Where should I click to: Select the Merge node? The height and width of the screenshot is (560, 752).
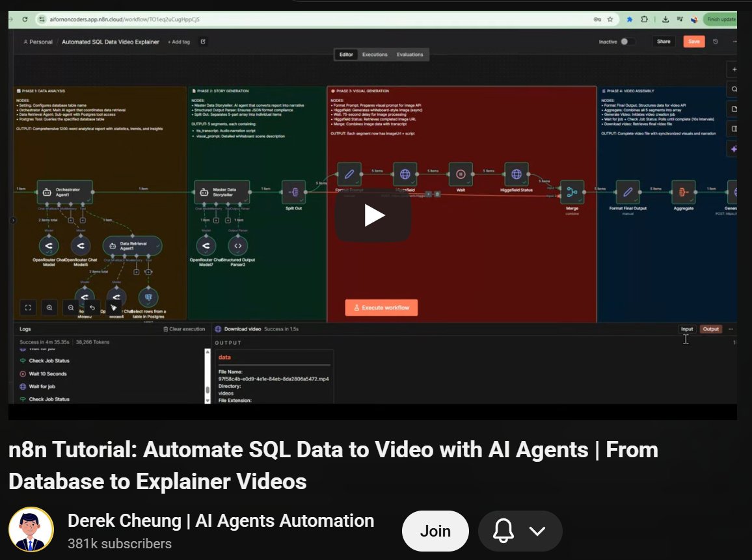click(x=572, y=193)
